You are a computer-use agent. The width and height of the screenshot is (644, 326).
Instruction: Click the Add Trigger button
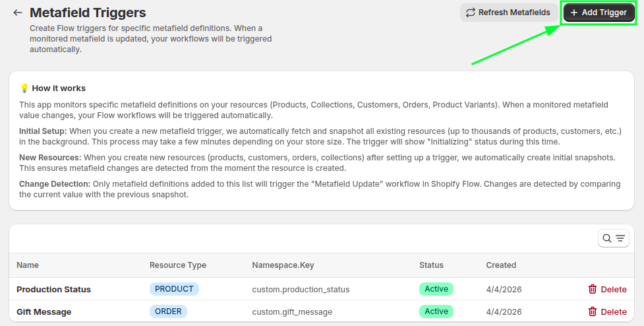point(599,13)
